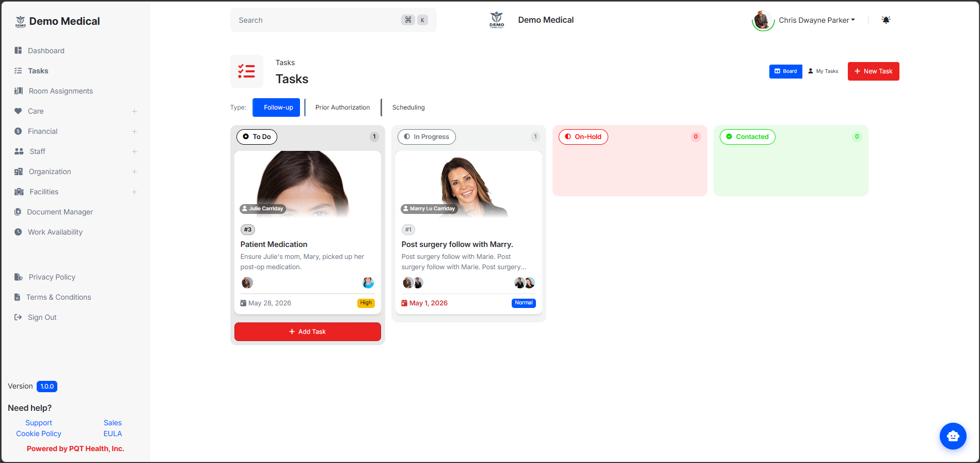Expand the Care submenu plus
Screen dimensions: 980x463
click(x=134, y=111)
